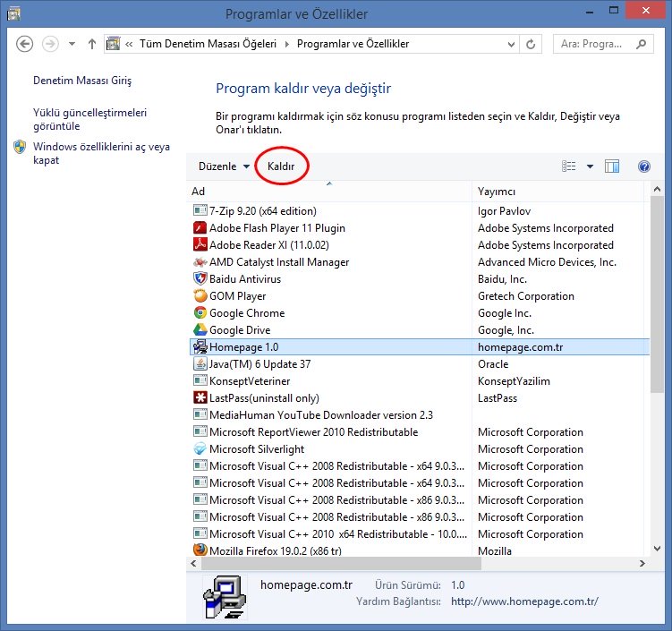Select KonseptVeteriner entry
Image resolution: width=672 pixels, height=631 pixels.
(x=250, y=381)
